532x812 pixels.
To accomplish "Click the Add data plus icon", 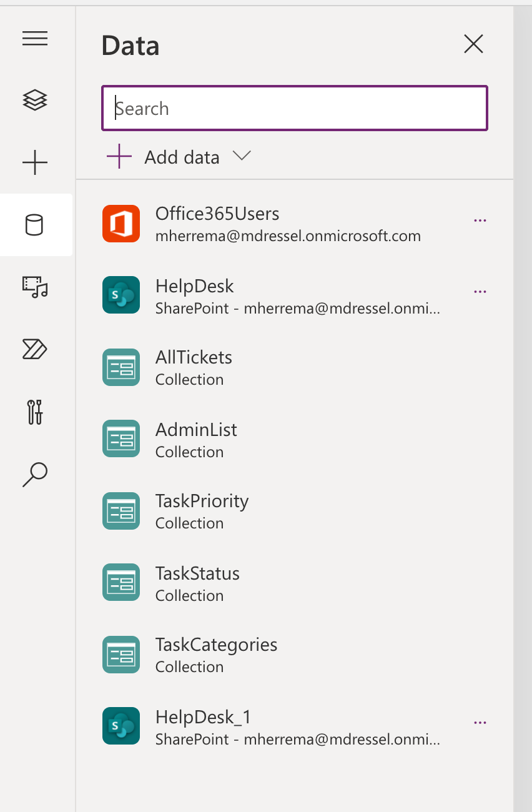I will (119, 156).
